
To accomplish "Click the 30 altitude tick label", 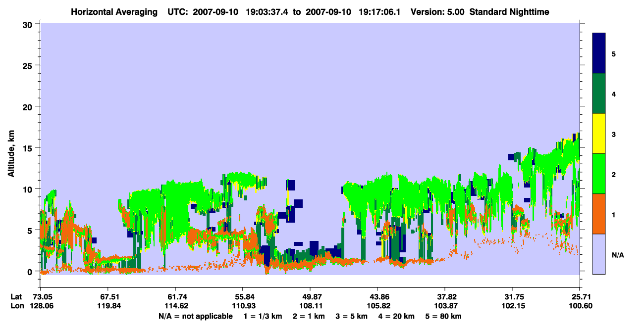I will click(30, 24).
